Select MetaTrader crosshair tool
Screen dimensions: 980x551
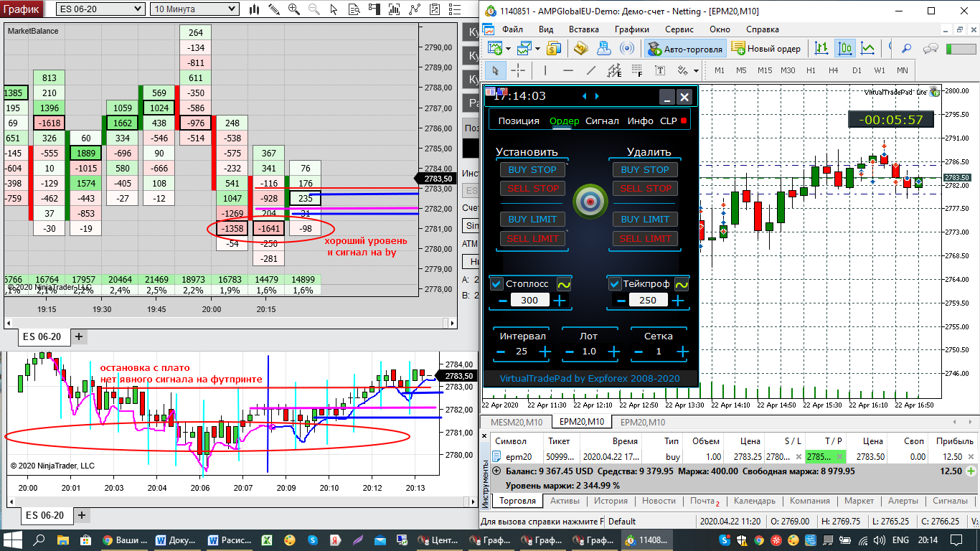517,70
